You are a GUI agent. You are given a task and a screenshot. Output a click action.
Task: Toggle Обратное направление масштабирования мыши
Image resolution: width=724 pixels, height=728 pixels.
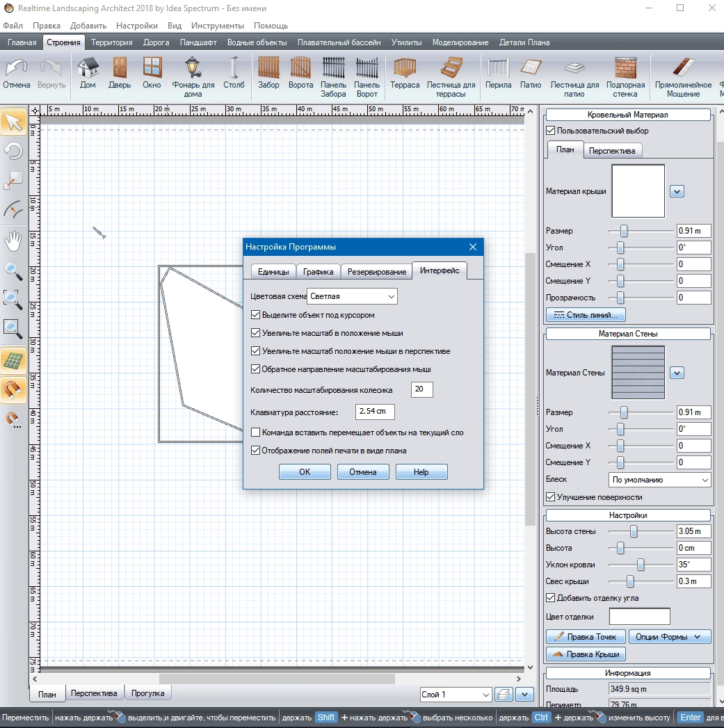coord(255,369)
